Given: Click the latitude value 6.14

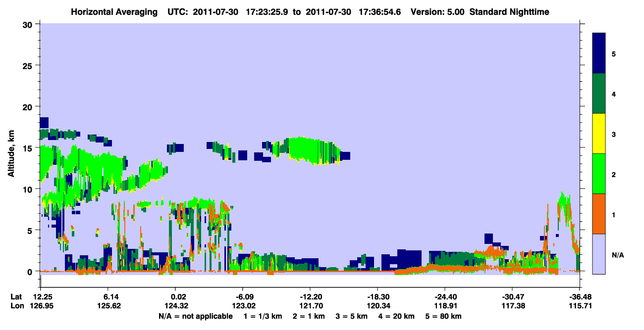Looking at the screenshot, I should [x=109, y=296].
